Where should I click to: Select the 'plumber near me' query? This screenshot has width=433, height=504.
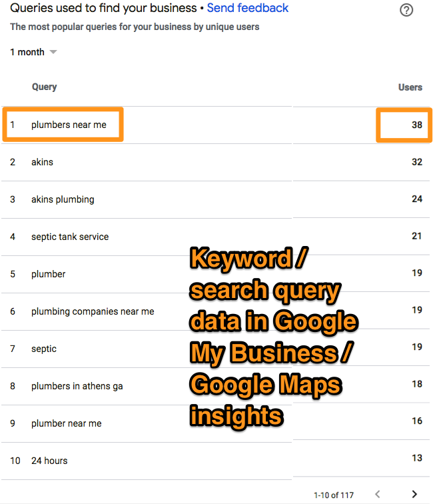67,423
